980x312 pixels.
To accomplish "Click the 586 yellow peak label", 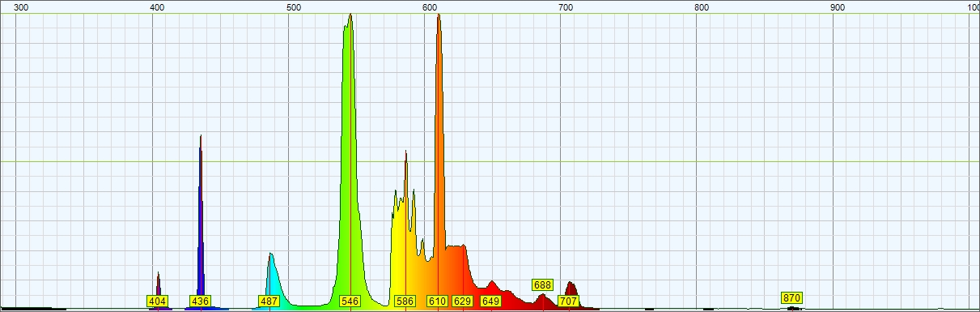I will (x=405, y=301).
